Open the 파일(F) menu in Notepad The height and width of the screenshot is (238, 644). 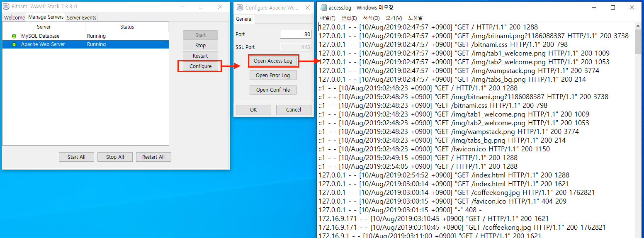coord(327,18)
